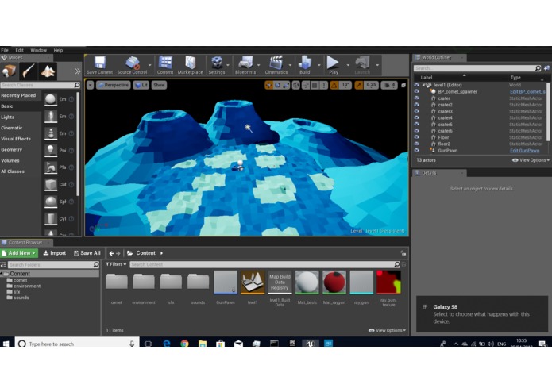This screenshot has width=552, height=392.
Task: Open the Edit menu
Action: point(20,50)
